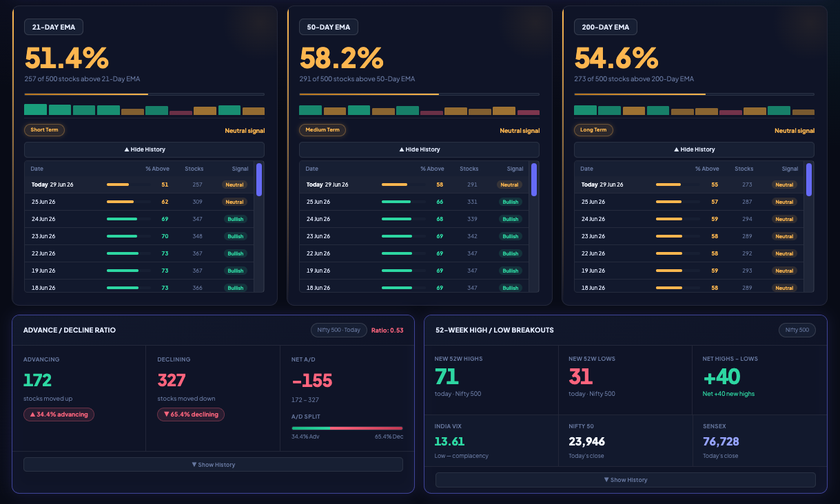Image resolution: width=840 pixels, height=504 pixels.
Task: Click Sensex close value 76,728
Action: click(721, 441)
